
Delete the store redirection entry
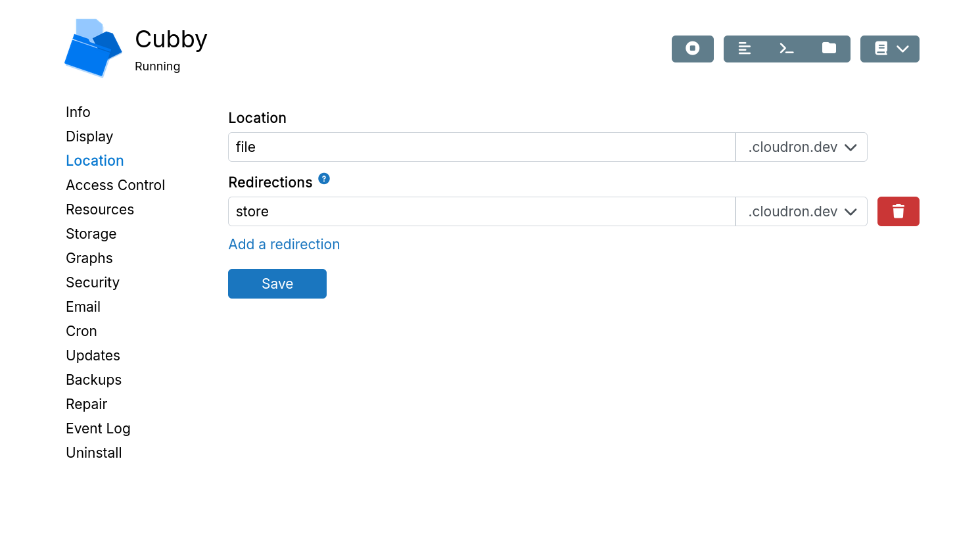coord(898,211)
